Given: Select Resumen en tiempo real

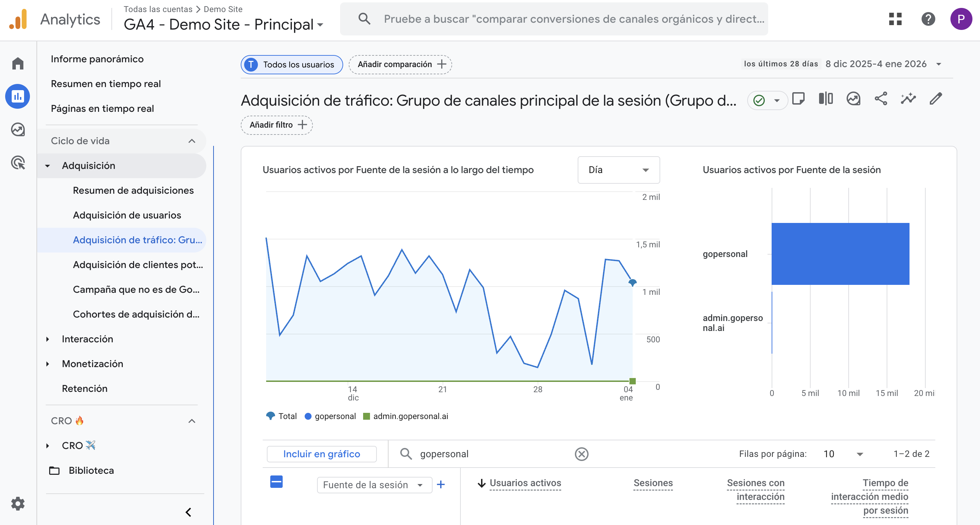Looking at the screenshot, I should pos(106,84).
